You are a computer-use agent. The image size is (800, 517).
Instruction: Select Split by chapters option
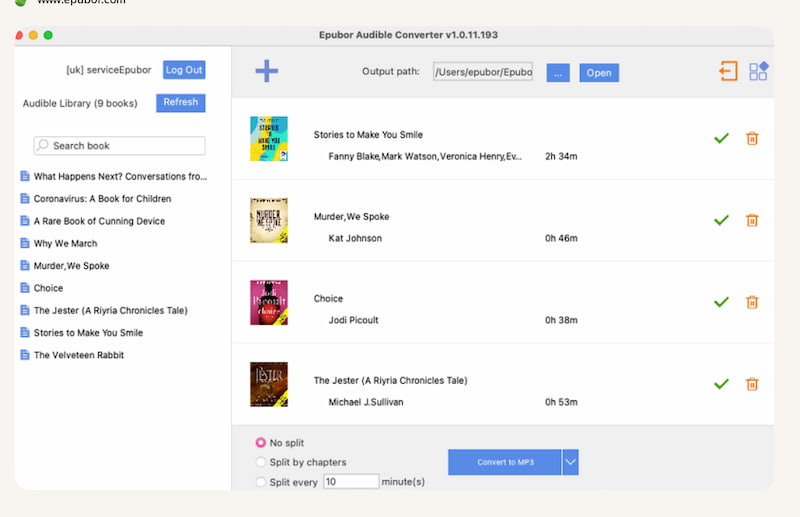261,462
